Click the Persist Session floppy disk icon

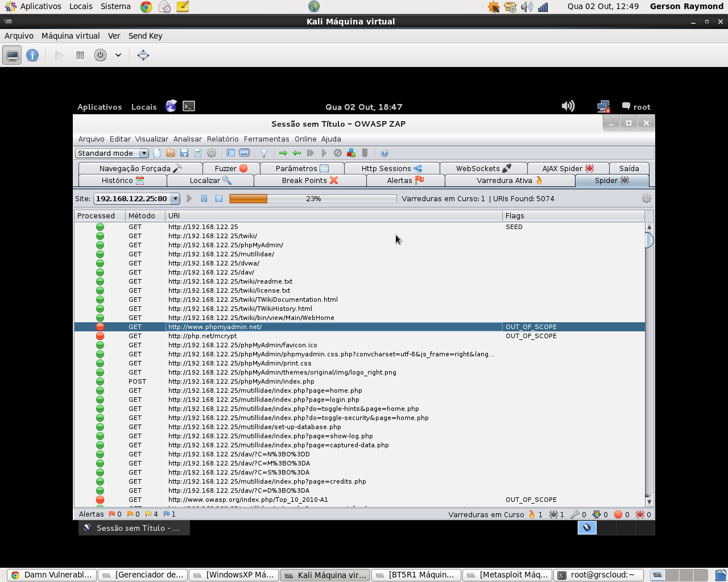[x=184, y=153]
